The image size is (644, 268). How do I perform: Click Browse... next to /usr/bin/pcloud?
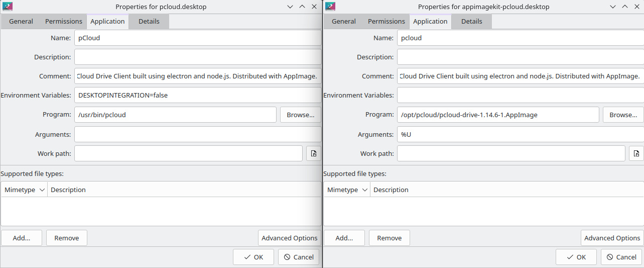click(300, 115)
